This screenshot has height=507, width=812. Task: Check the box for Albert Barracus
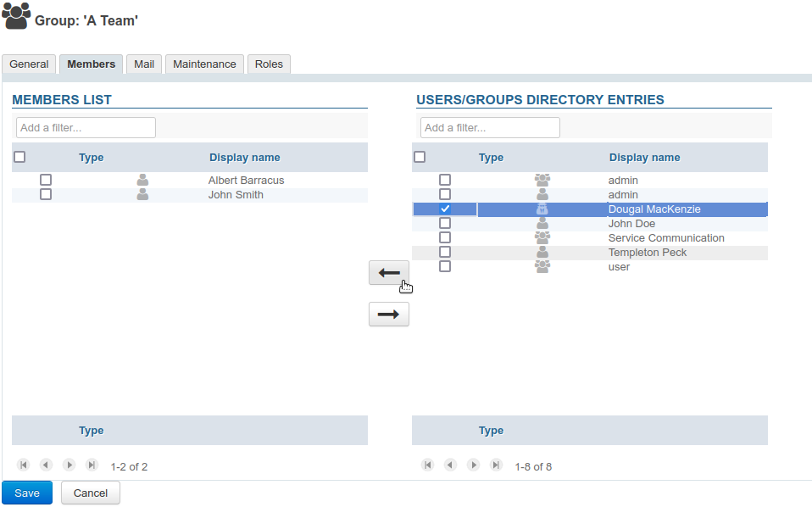pos(46,180)
